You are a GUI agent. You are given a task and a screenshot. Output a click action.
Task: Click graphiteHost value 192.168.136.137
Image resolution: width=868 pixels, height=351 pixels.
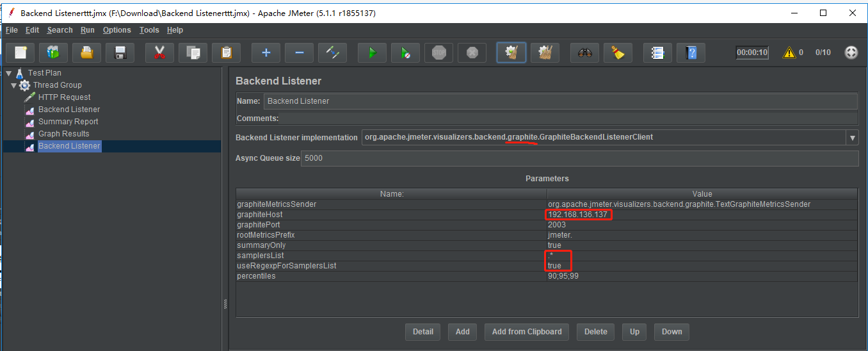coord(702,215)
